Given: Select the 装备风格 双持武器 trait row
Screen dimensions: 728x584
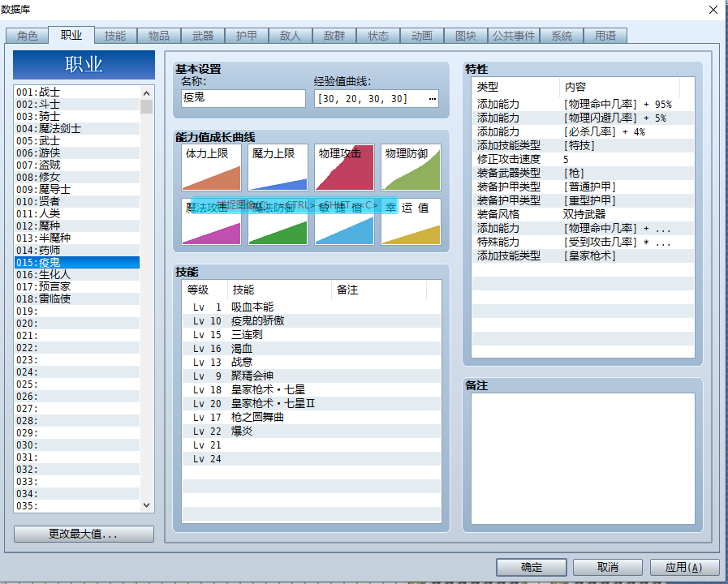Looking at the screenshot, I should tap(583, 214).
